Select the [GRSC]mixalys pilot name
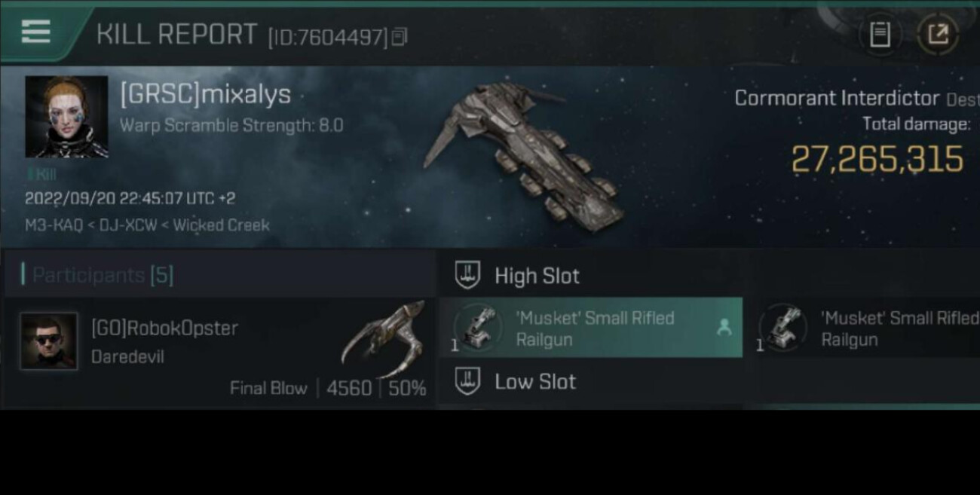The height and width of the screenshot is (495, 980). pos(205,95)
